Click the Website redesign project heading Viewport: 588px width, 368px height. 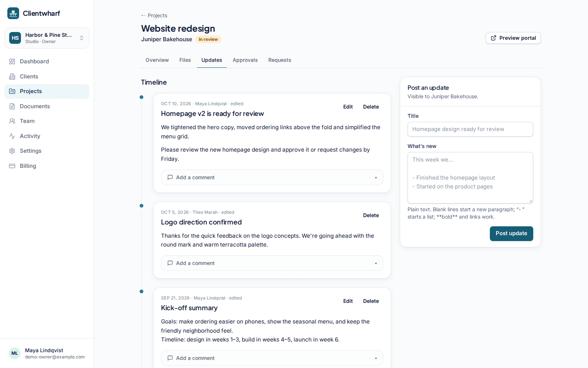click(178, 28)
